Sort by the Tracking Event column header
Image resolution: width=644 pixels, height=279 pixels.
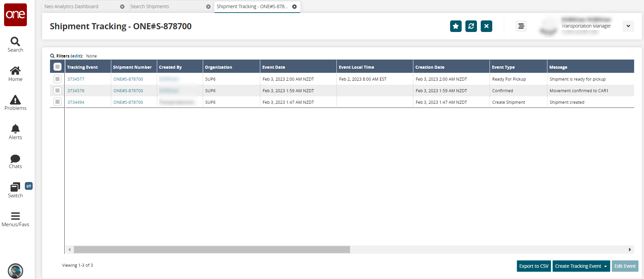[x=88, y=67]
